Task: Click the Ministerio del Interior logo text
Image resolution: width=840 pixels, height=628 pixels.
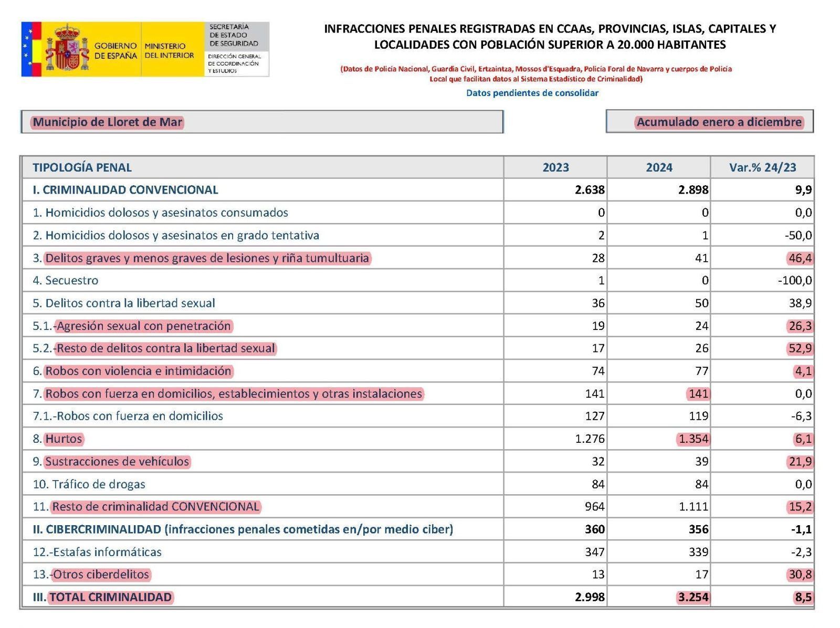Action: [x=169, y=50]
